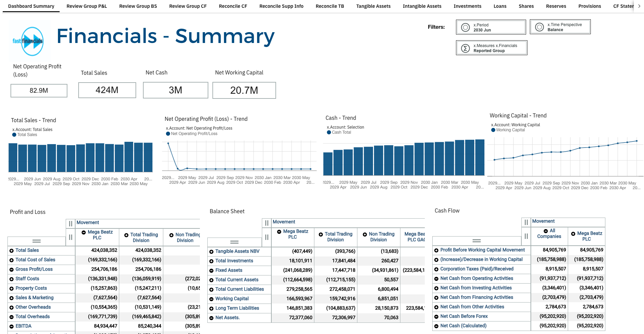Expand the Staff Costs row
The width and height of the screenshot is (644, 334).
point(12,279)
